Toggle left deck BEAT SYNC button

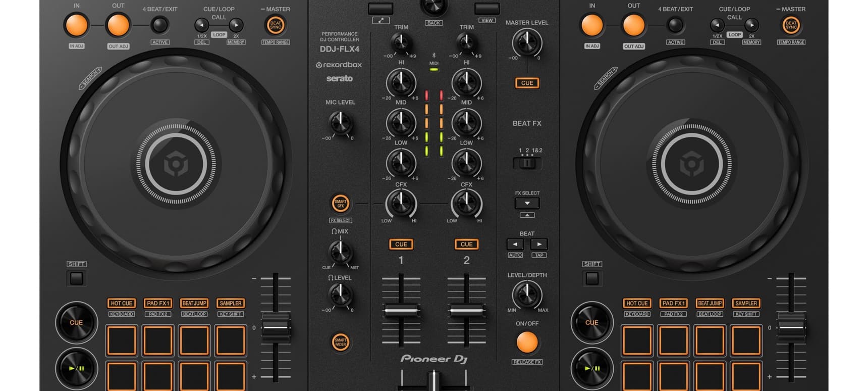(x=276, y=25)
